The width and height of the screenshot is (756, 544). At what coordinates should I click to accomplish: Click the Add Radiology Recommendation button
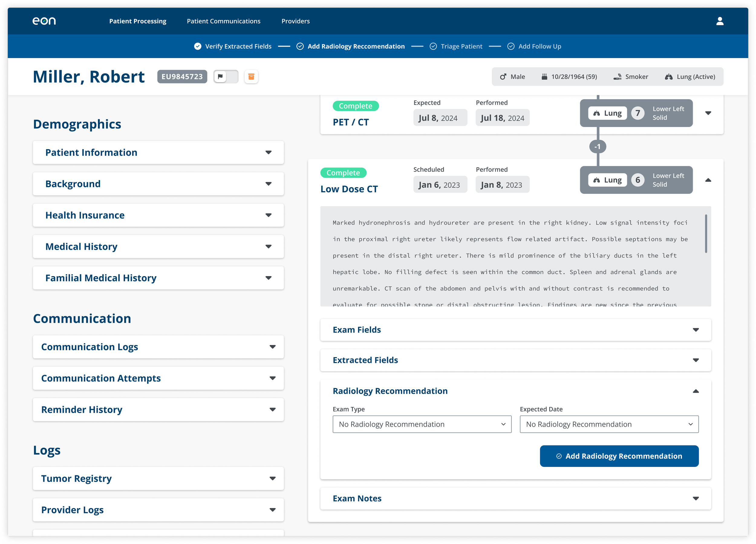(619, 456)
